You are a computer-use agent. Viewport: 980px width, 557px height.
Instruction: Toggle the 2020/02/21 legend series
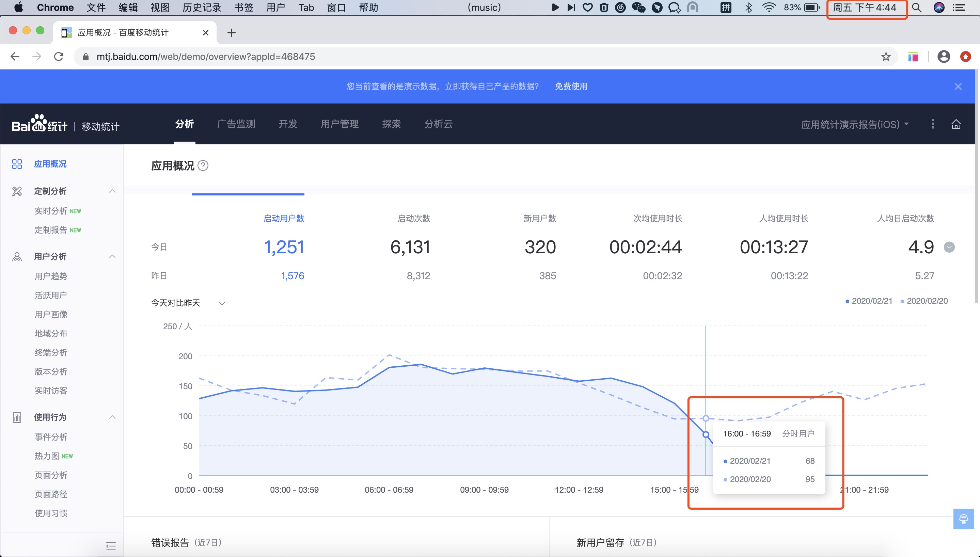(x=868, y=301)
